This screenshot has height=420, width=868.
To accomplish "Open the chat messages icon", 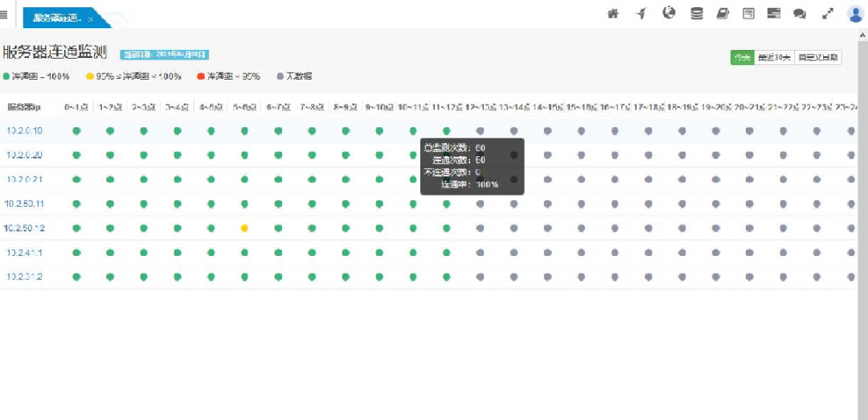I will coord(799,14).
